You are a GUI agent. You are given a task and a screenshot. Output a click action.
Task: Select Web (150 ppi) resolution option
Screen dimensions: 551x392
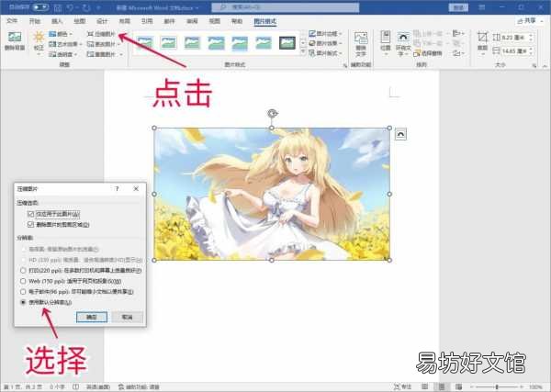point(23,281)
